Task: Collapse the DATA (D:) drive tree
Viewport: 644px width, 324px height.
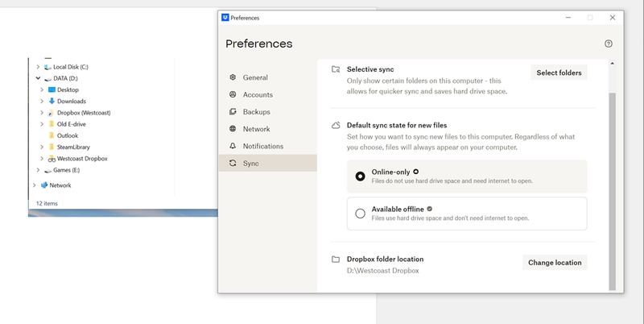Action: pyautogui.click(x=38, y=79)
